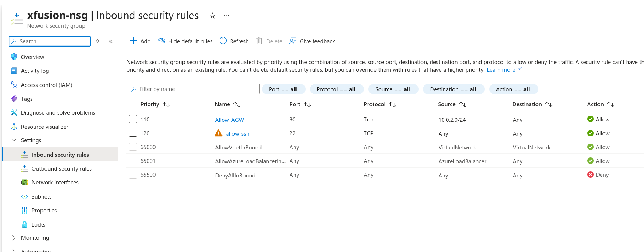Open Give feedback from toolbar

point(312,41)
